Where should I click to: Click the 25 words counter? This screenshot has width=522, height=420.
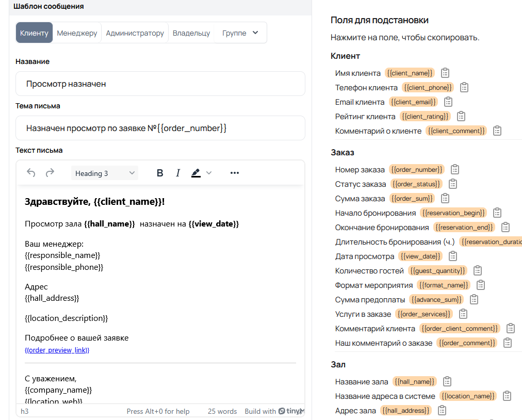(222, 411)
